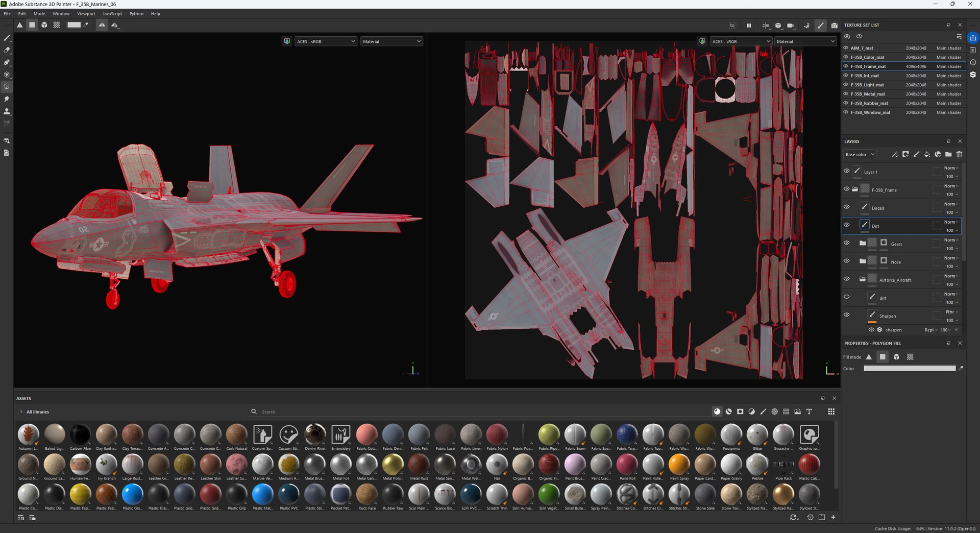
Task: Open opacity slider for Dirt layer
Action: [952, 230]
